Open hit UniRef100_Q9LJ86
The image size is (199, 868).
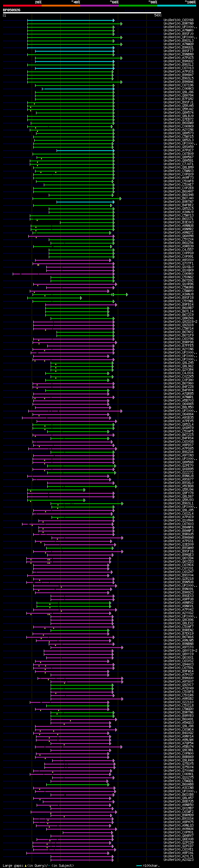178,92
